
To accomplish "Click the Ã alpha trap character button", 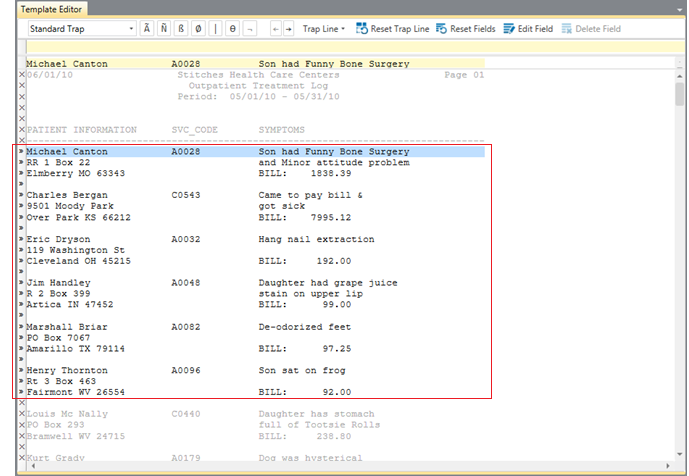I will [x=147, y=29].
